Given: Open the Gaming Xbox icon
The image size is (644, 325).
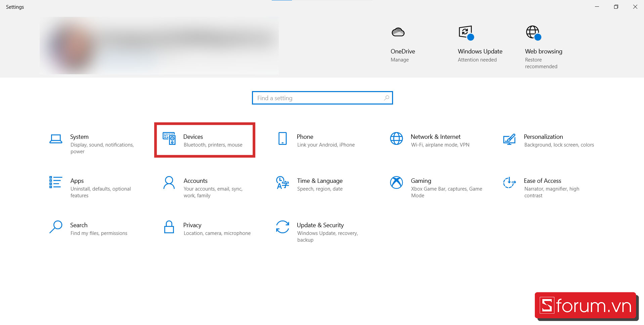Looking at the screenshot, I should pyautogui.click(x=396, y=182).
